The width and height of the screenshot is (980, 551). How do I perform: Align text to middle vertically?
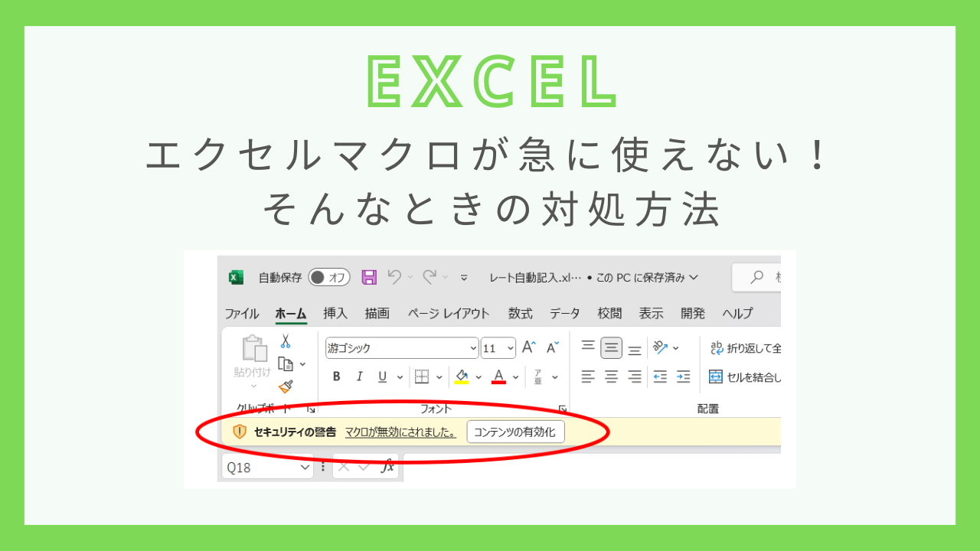click(611, 348)
